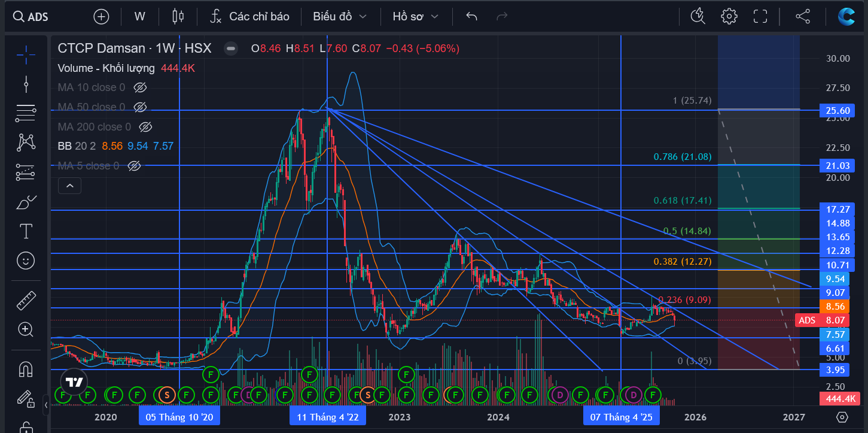Toggle the pill button beside HSX title
Screen dimensions: 868x433
point(231,49)
